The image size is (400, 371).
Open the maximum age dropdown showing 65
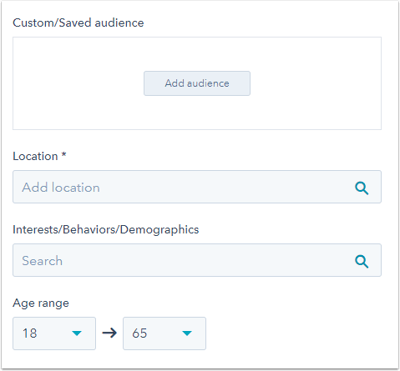(x=164, y=333)
